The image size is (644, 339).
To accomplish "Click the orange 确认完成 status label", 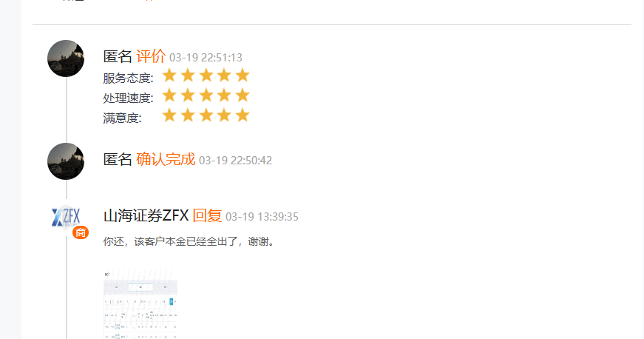I will [166, 159].
